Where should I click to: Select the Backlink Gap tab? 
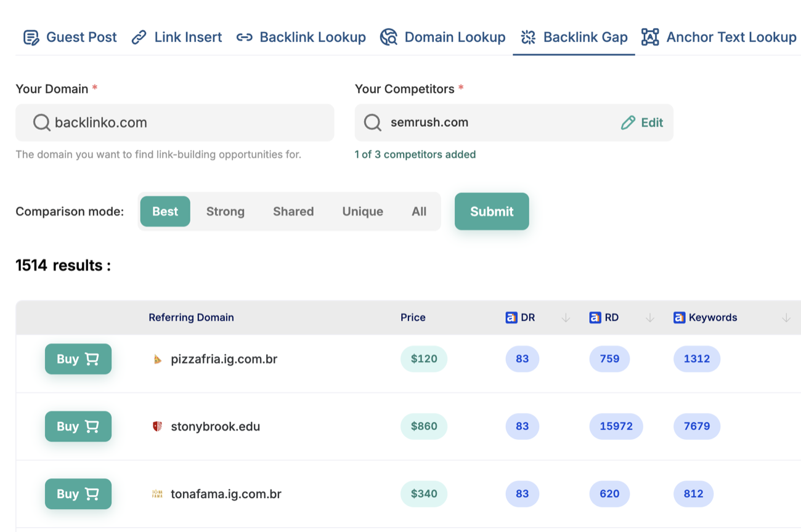[574, 38]
